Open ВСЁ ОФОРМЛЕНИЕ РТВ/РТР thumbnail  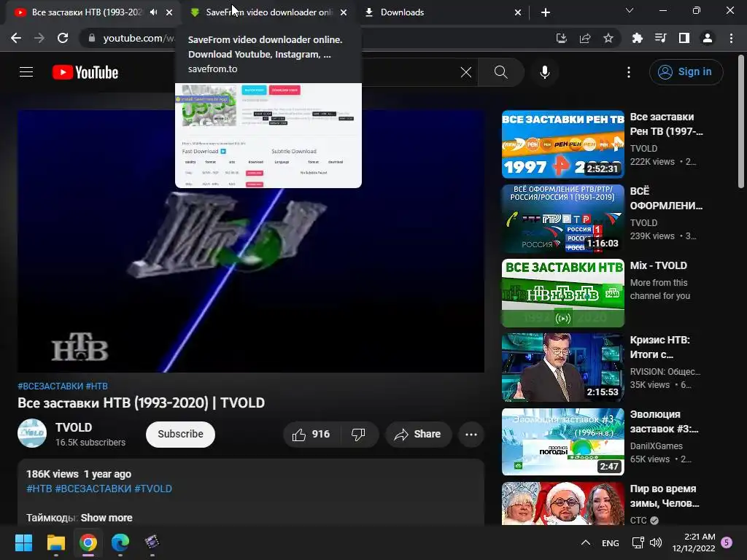click(562, 219)
